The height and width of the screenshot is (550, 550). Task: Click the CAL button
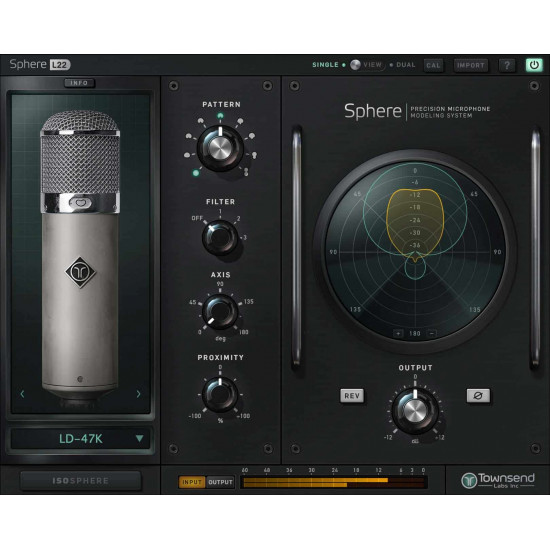pyautogui.click(x=433, y=65)
